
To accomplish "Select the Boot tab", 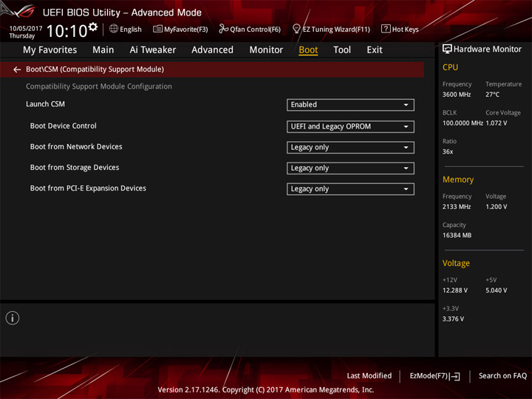I will click(308, 50).
